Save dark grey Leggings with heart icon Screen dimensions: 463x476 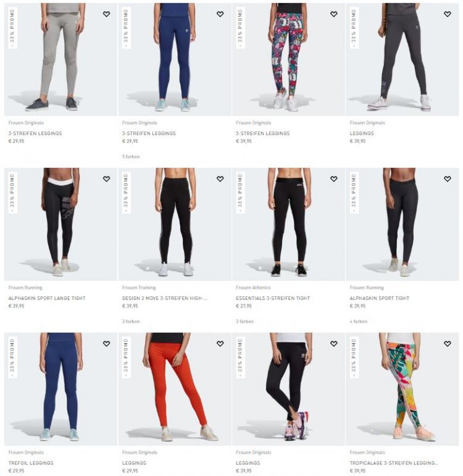(448, 14)
